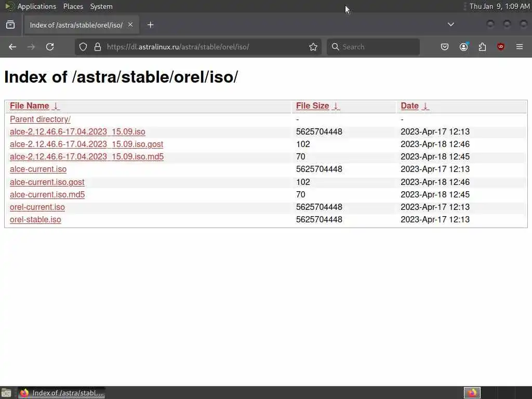Viewport: 532px width, 399px height.
Task: Open the alce-current.iso.md5 link
Action: tap(47, 195)
